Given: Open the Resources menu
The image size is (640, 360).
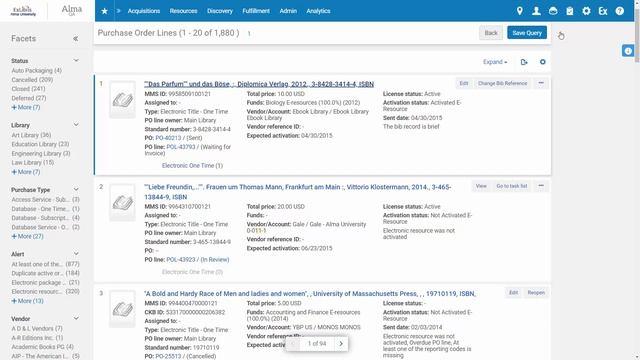Looking at the screenshot, I should click(183, 11).
